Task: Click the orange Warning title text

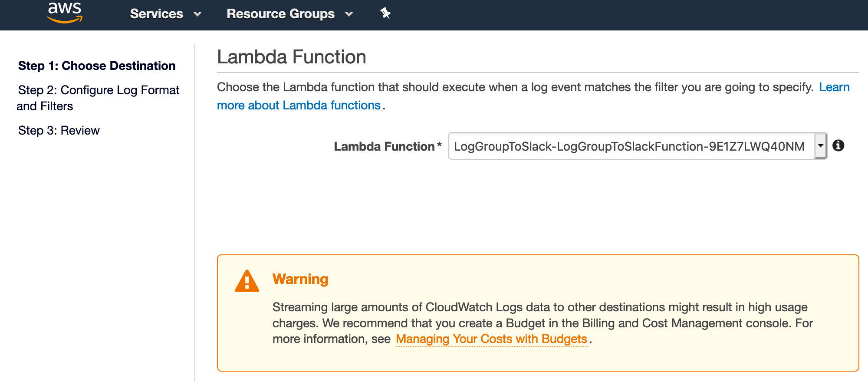Action: click(x=300, y=279)
